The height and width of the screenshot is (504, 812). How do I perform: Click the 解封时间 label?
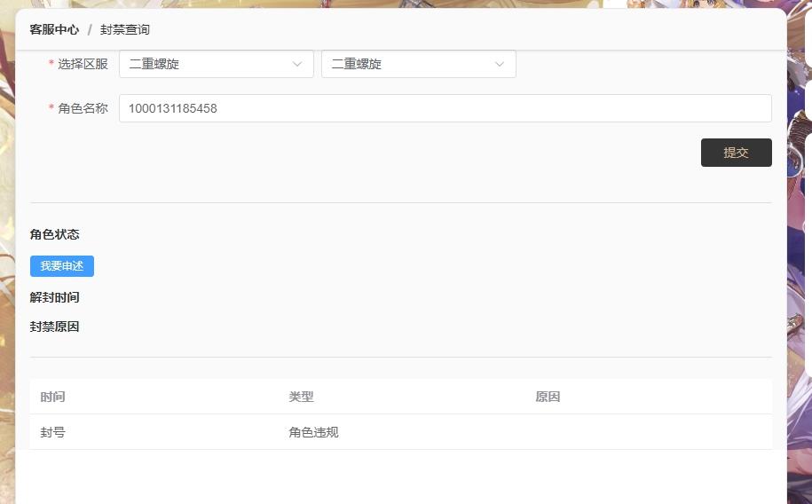click(x=55, y=297)
